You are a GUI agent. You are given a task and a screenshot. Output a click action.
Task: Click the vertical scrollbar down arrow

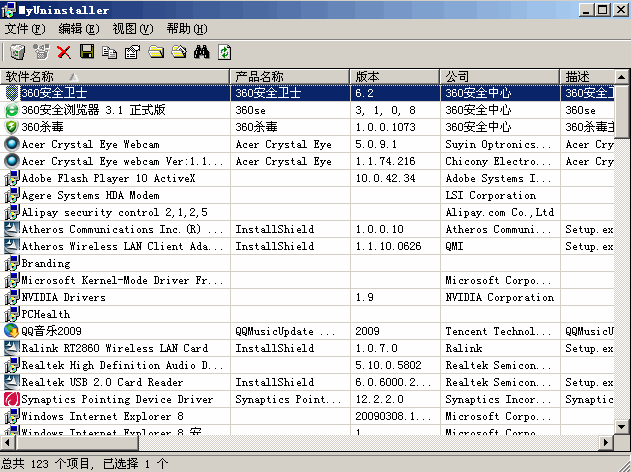621,427
